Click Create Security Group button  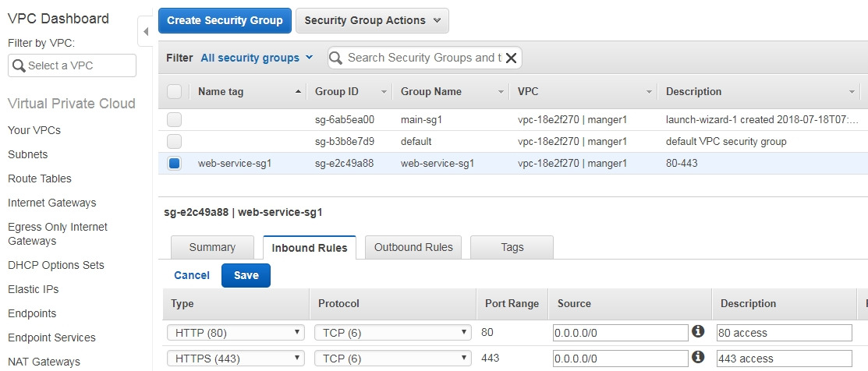(x=225, y=20)
